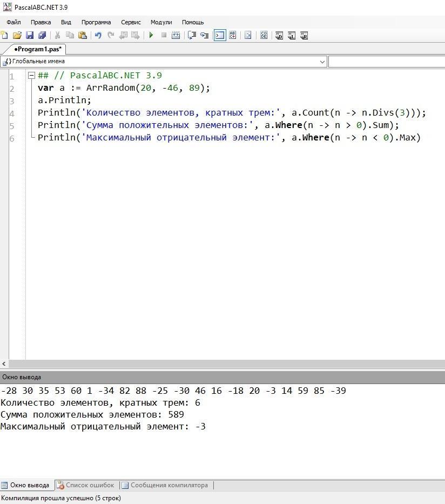This screenshot has width=445, height=504.
Task: Select the Program1.pas tab
Action: tap(37, 49)
